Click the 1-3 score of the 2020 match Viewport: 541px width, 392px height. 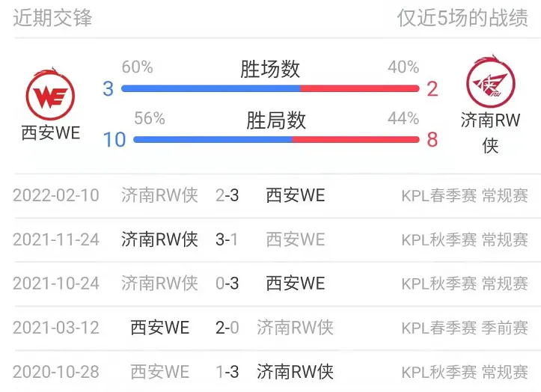point(227,372)
